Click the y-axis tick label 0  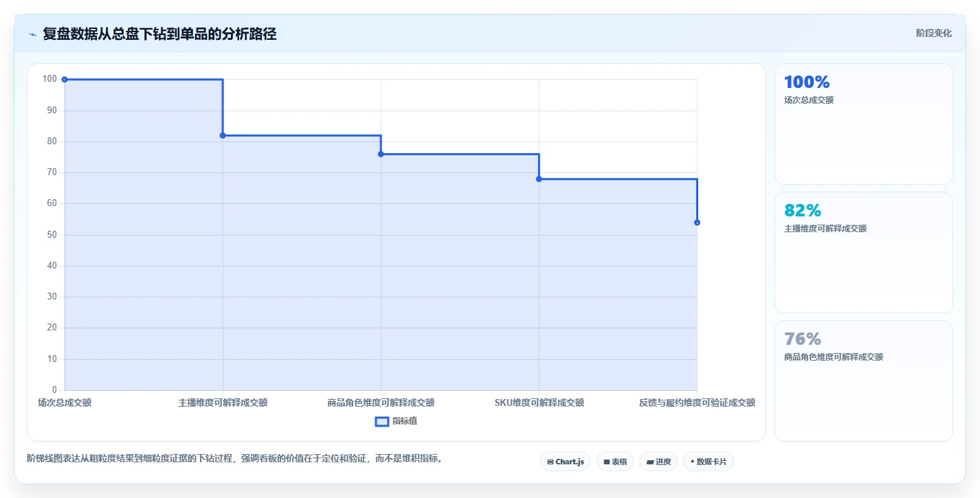click(55, 390)
